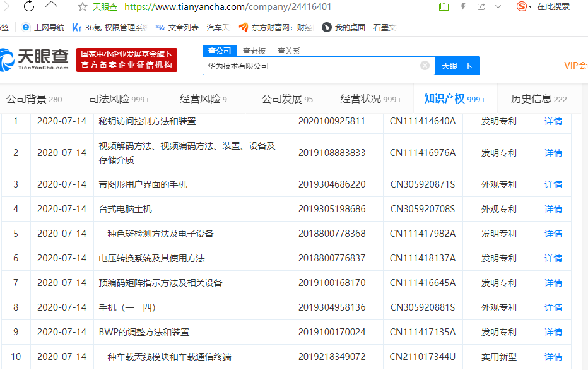Click 实用新型 type in row 10

click(499, 357)
